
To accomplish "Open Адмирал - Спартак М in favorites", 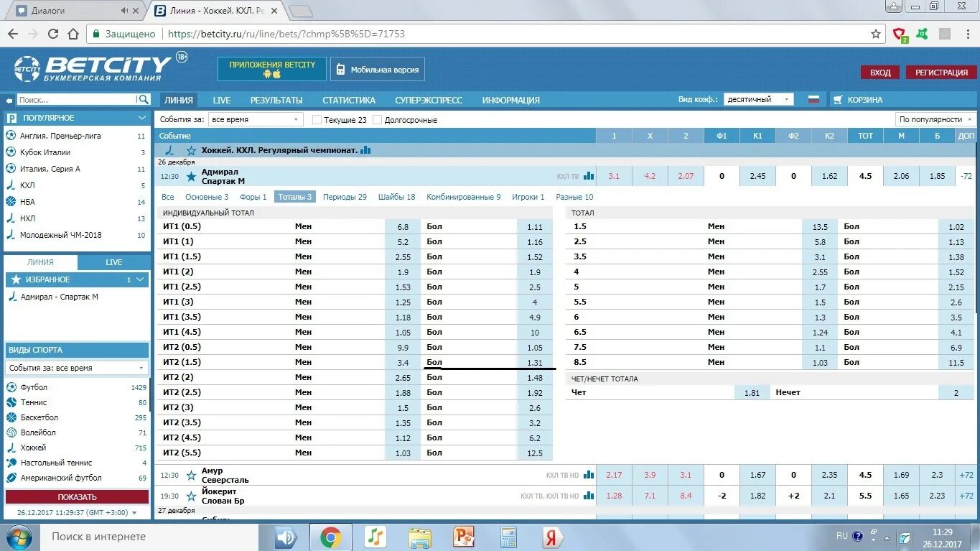I will click(x=60, y=297).
